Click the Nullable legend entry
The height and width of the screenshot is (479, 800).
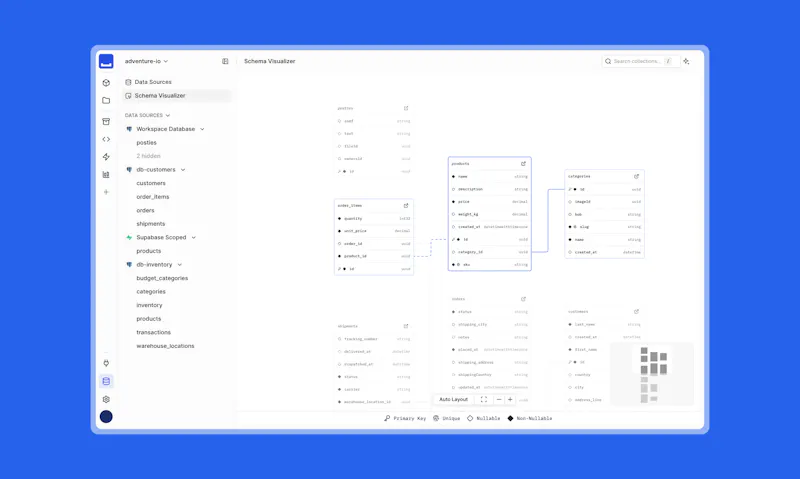(x=484, y=418)
